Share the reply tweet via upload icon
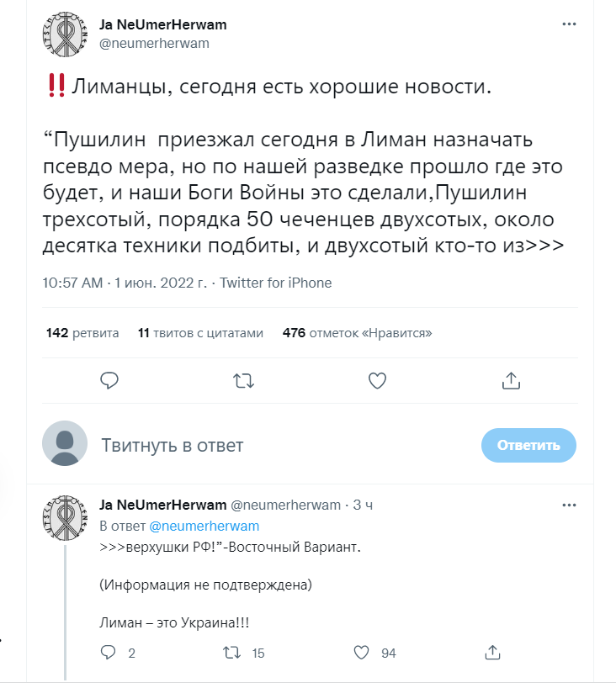This screenshot has width=616, height=688. click(492, 652)
